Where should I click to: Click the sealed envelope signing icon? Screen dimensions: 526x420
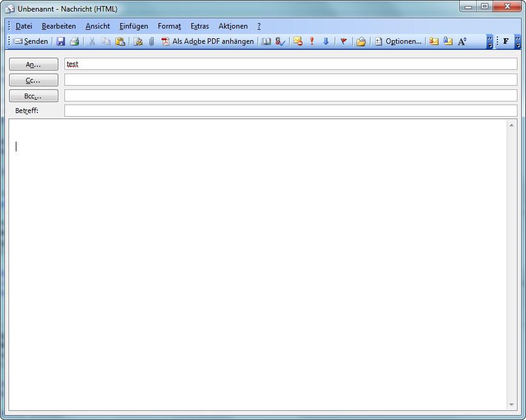pos(434,41)
